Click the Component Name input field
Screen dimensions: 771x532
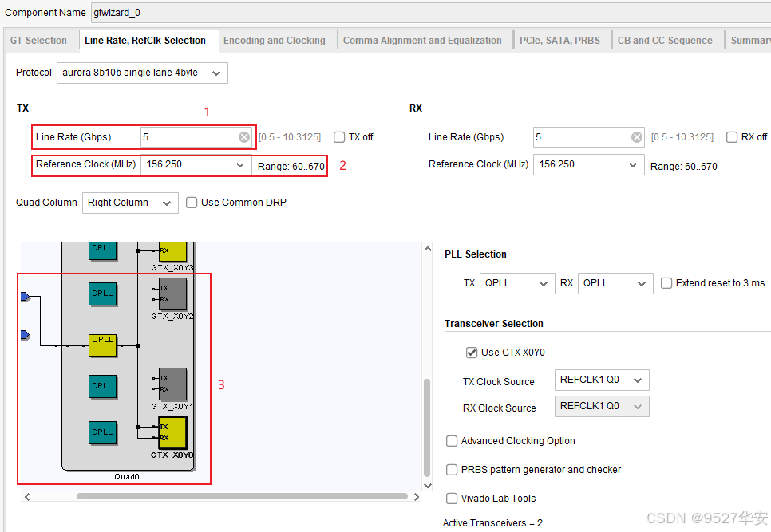coord(431,12)
